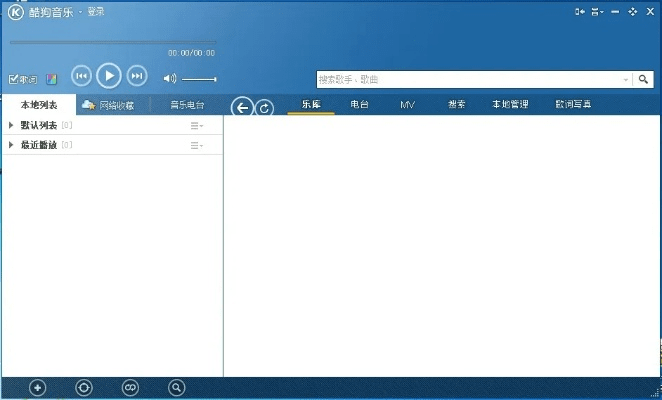Click the magnifier search button
The image size is (662, 400).
pos(643,79)
